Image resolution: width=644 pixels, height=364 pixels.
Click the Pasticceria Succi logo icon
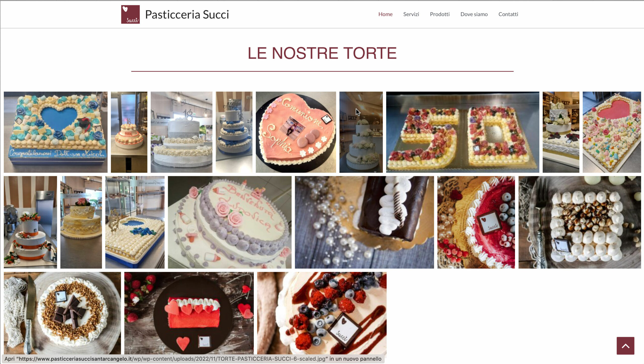point(130,14)
